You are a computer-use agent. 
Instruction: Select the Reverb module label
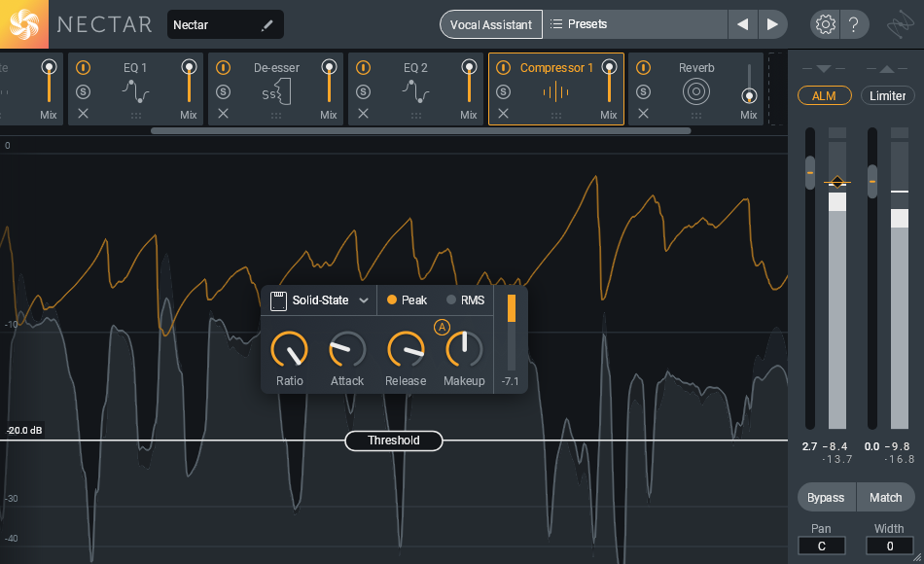click(696, 68)
